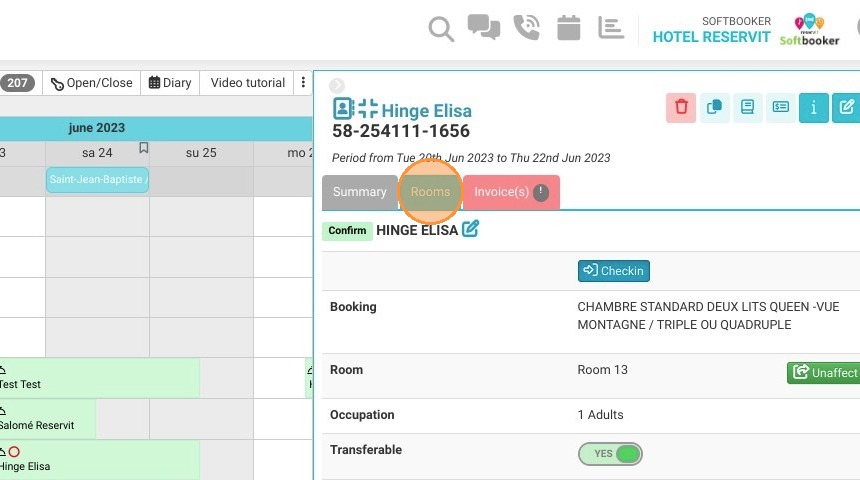Image resolution: width=860 pixels, height=480 pixels.
Task: Open the Hinge Elisa name heading link
Action: tap(426, 111)
